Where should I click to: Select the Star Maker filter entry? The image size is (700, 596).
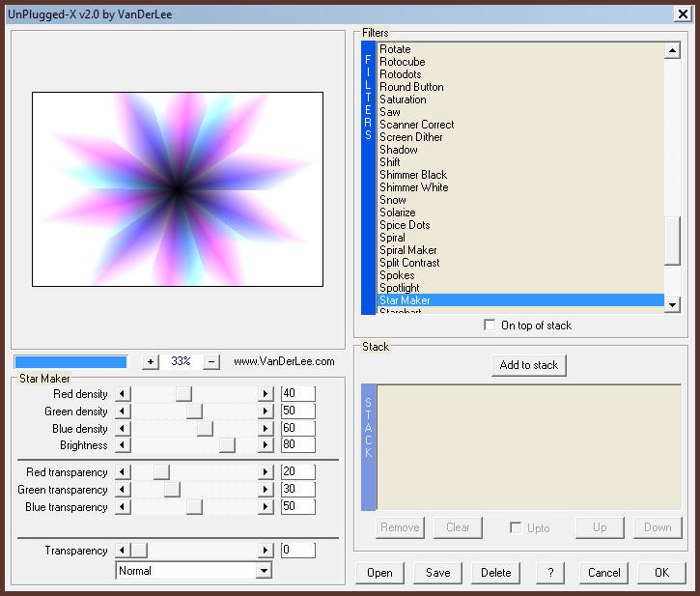[520, 300]
